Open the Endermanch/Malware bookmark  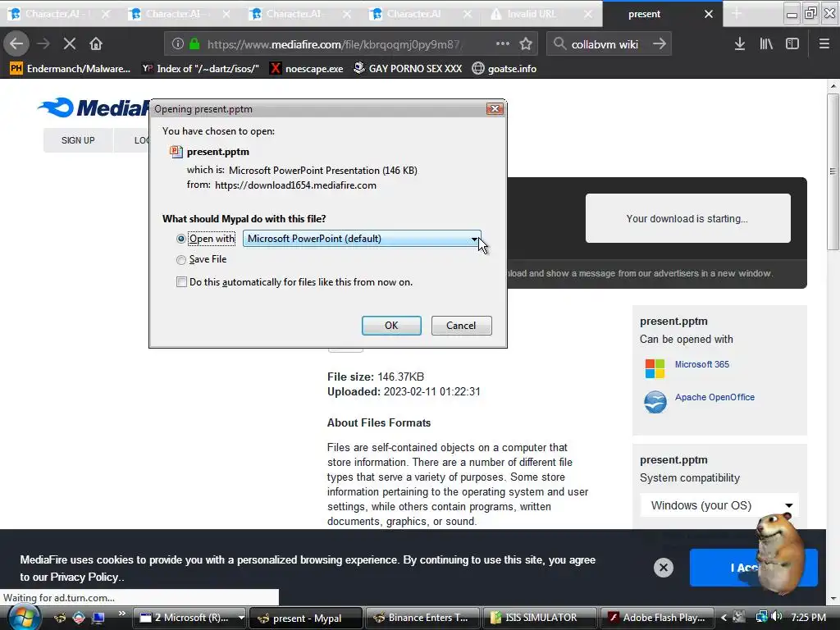click(x=71, y=69)
